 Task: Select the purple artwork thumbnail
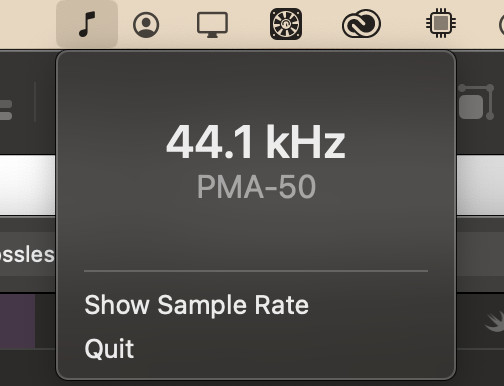point(17,321)
